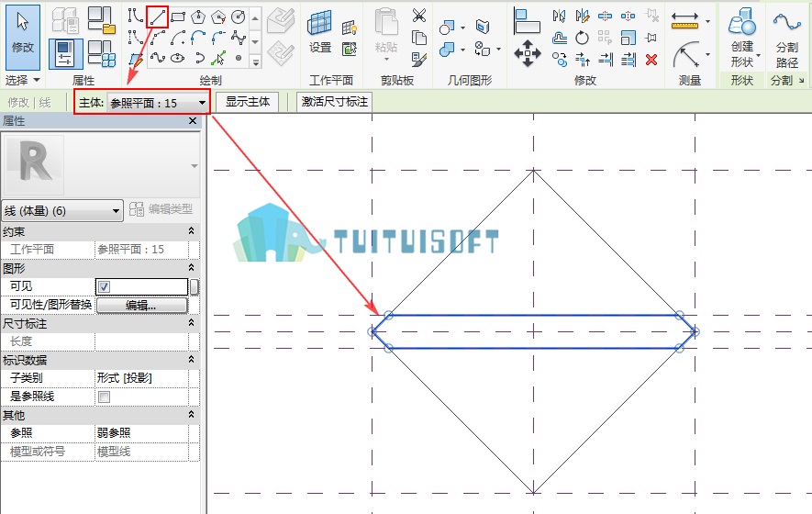Open the 粘贴 paste dropdown arrow
The height and width of the screenshot is (514, 812).
pos(386,59)
